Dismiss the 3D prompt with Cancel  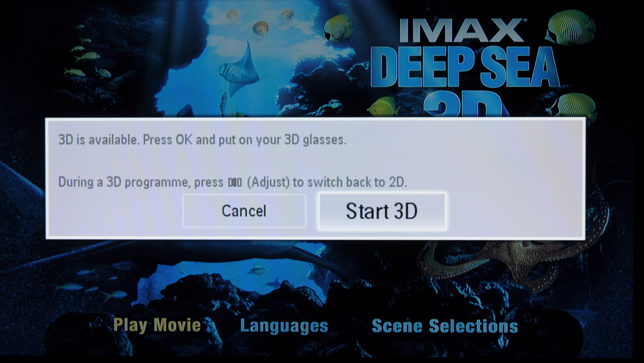coord(244,211)
